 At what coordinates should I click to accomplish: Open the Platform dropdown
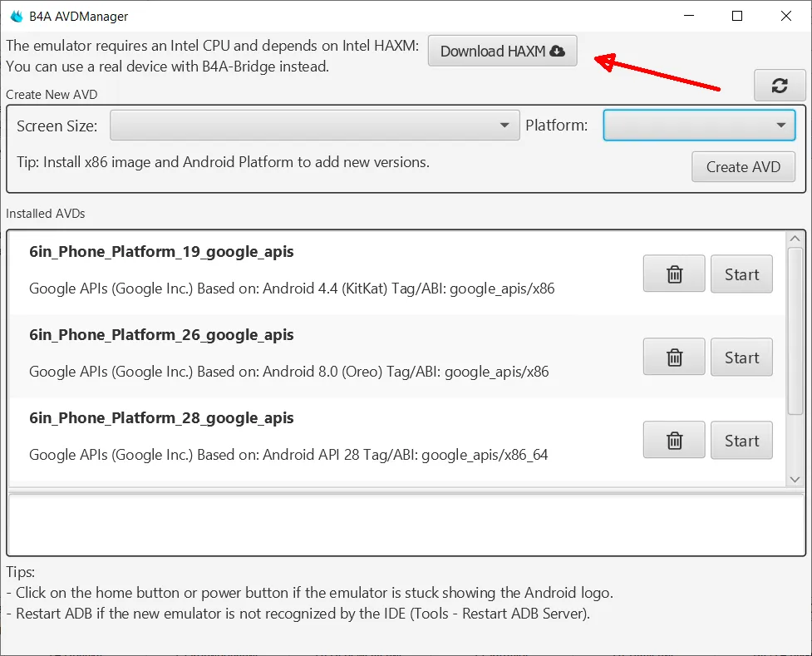coord(699,125)
